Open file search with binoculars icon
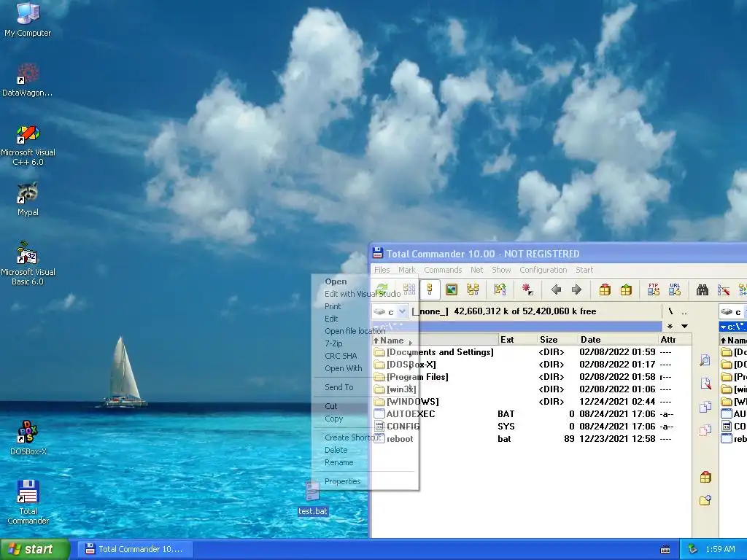The height and width of the screenshot is (560, 747). (703, 289)
